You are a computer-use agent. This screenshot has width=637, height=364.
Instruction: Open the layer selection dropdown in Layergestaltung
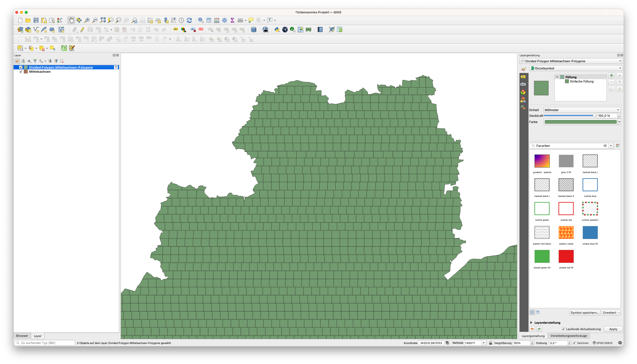[571, 61]
